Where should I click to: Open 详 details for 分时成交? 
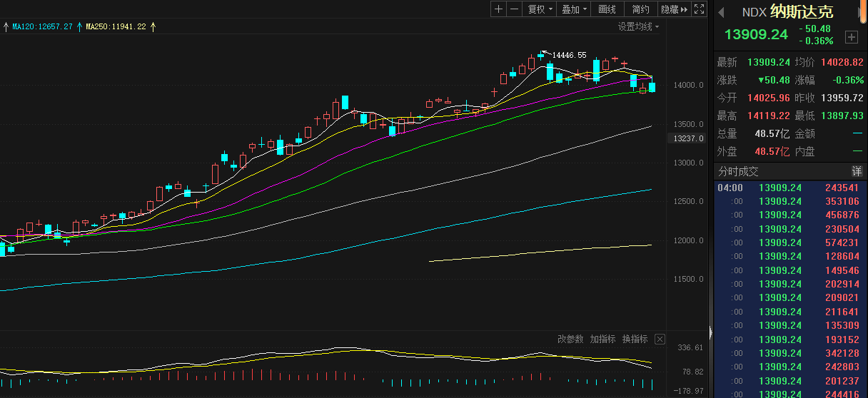tap(857, 171)
